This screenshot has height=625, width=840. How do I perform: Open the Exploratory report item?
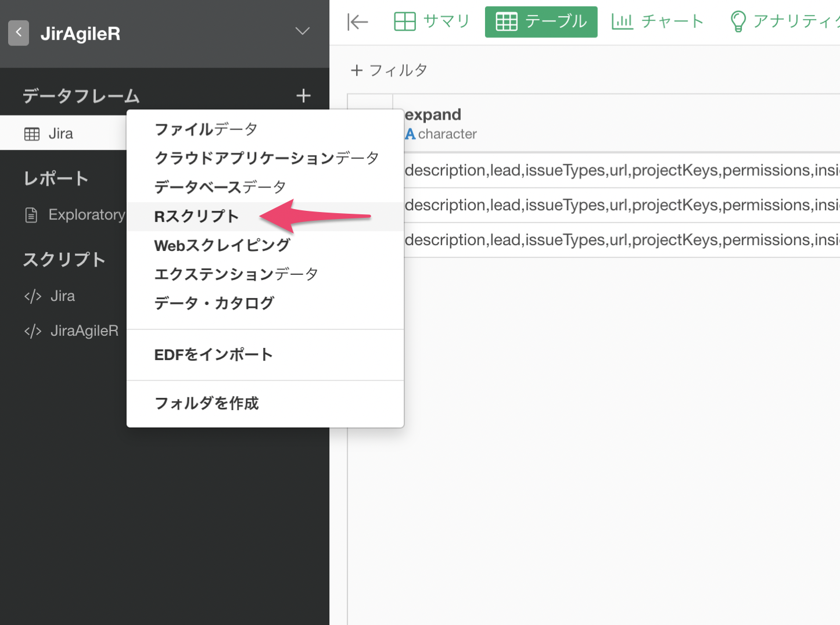pyautogui.click(x=86, y=215)
